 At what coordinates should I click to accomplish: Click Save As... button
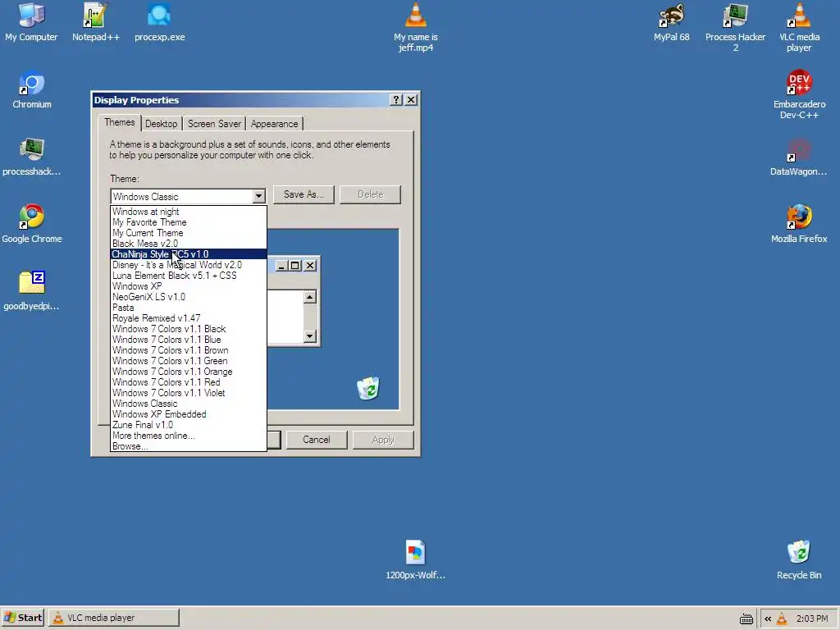point(304,194)
